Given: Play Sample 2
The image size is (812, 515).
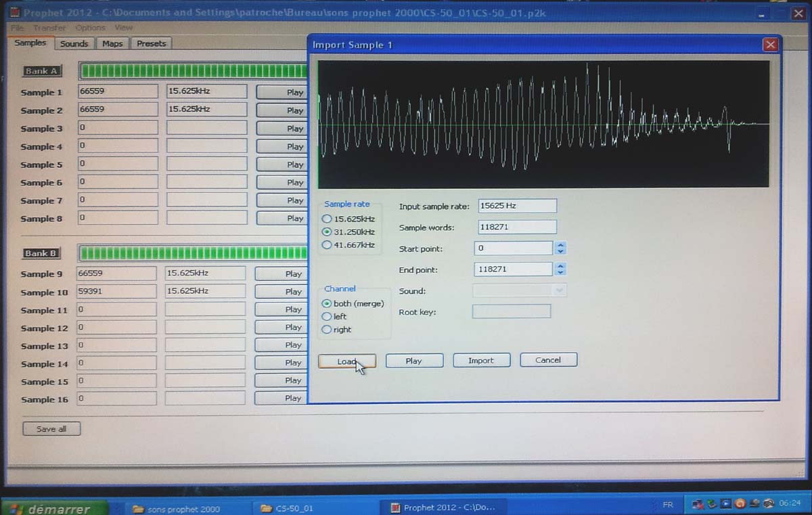Looking at the screenshot, I should pyautogui.click(x=282, y=110).
